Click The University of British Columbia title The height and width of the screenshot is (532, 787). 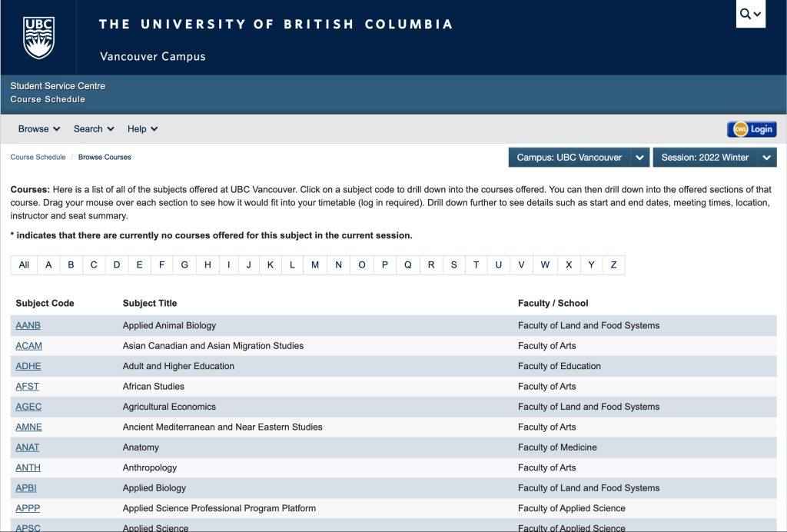click(276, 24)
